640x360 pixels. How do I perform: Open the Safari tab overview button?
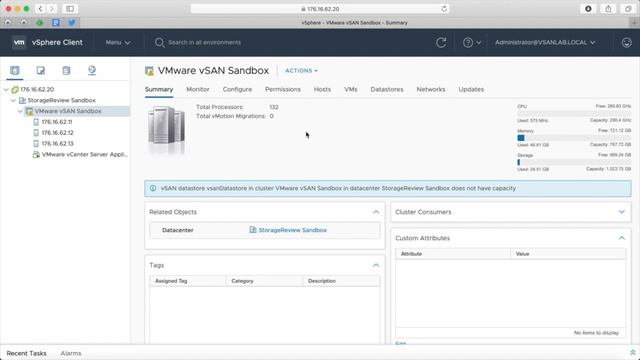pos(628,9)
